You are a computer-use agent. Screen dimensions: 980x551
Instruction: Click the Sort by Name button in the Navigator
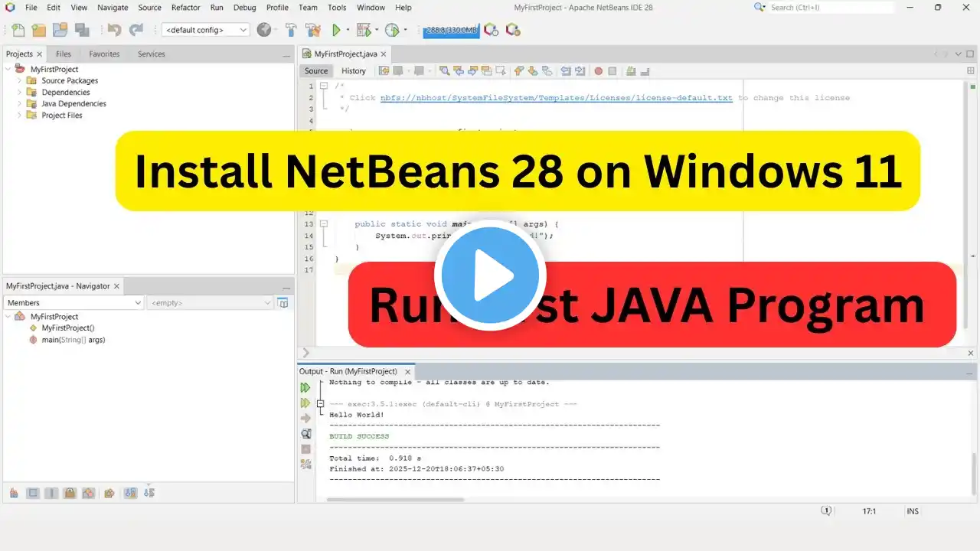tap(130, 493)
